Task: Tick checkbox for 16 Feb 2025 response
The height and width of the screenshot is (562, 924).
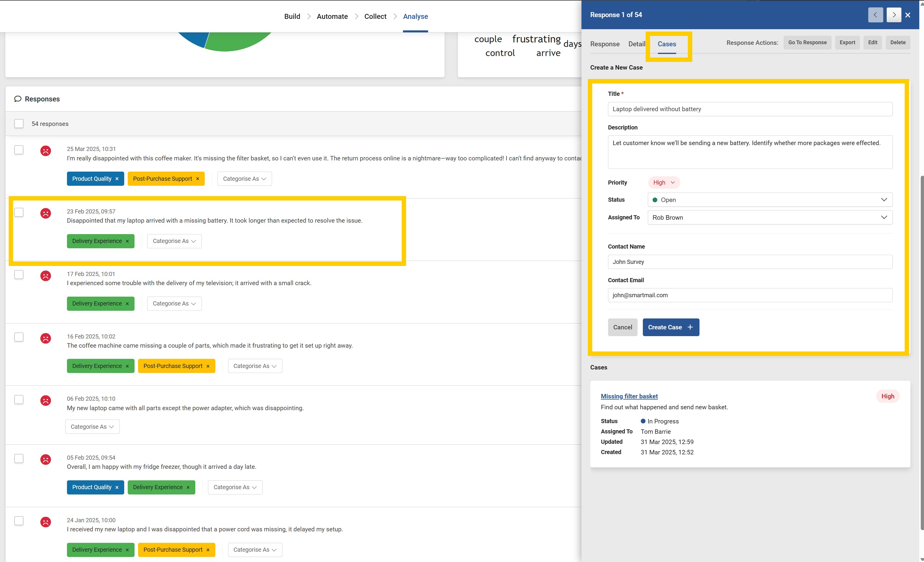Action: [19, 337]
